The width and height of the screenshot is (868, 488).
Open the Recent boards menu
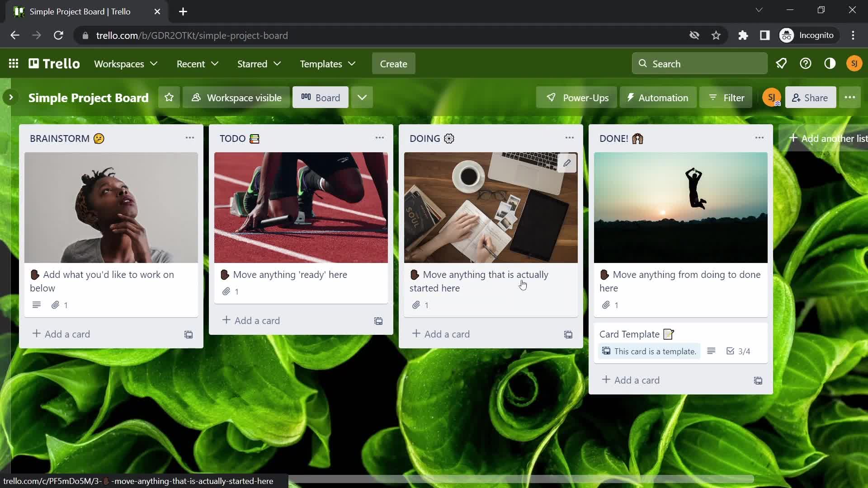coord(197,64)
